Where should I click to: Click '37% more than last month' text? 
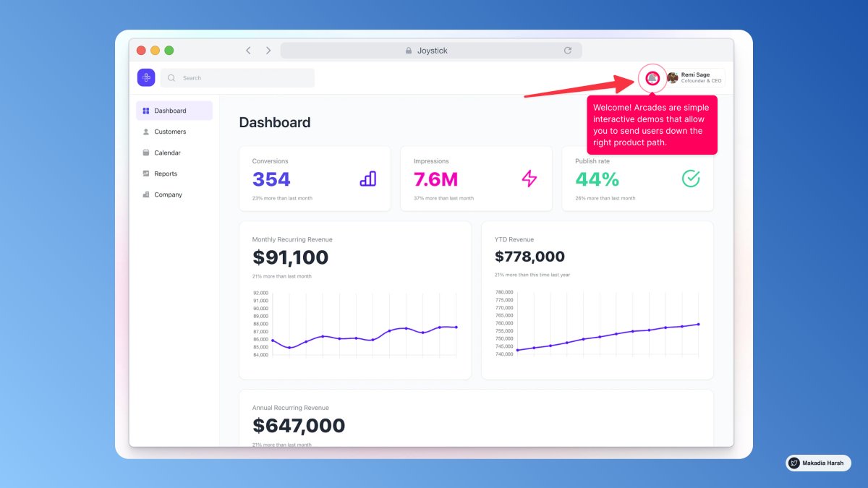click(443, 198)
